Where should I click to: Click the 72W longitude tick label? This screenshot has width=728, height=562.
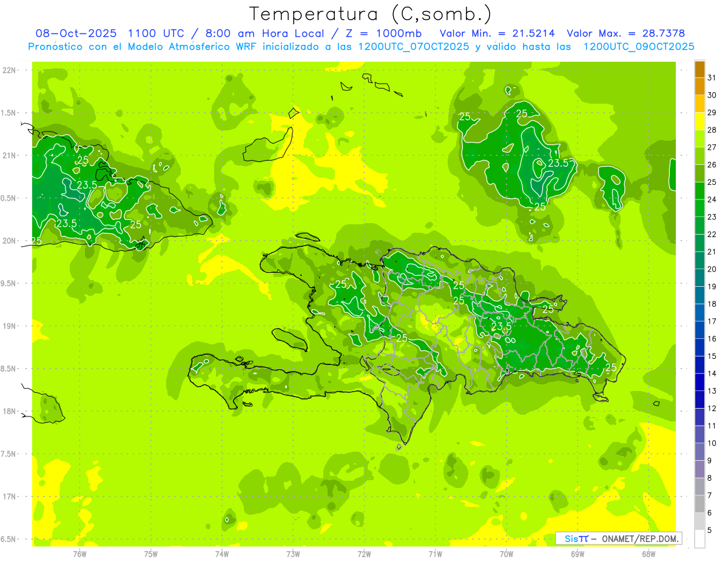point(364,554)
